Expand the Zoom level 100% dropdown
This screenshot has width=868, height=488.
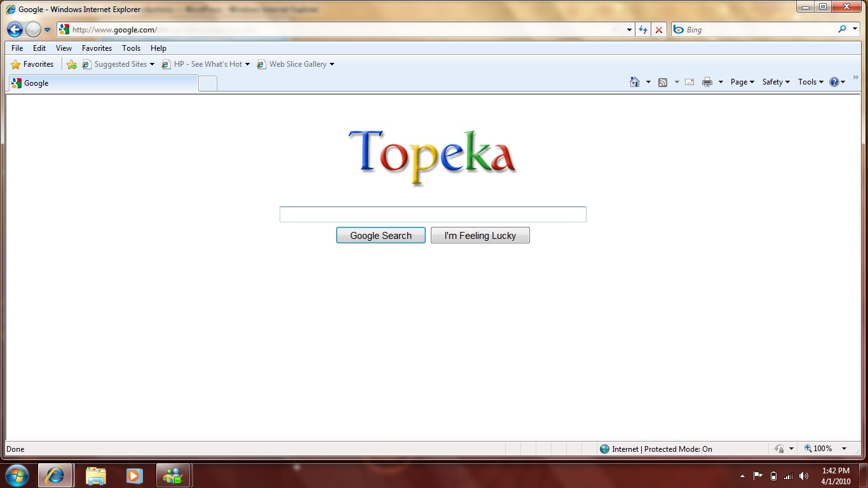pos(844,449)
